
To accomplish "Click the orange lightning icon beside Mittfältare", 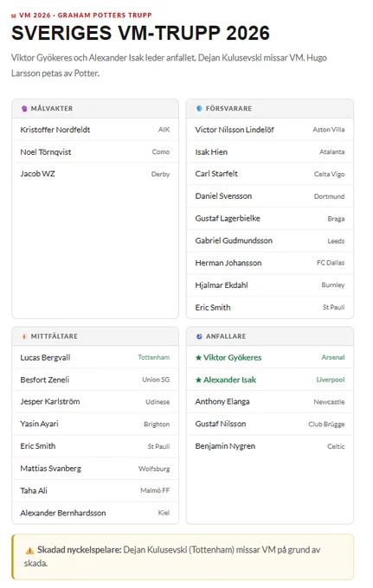I will [24, 336].
